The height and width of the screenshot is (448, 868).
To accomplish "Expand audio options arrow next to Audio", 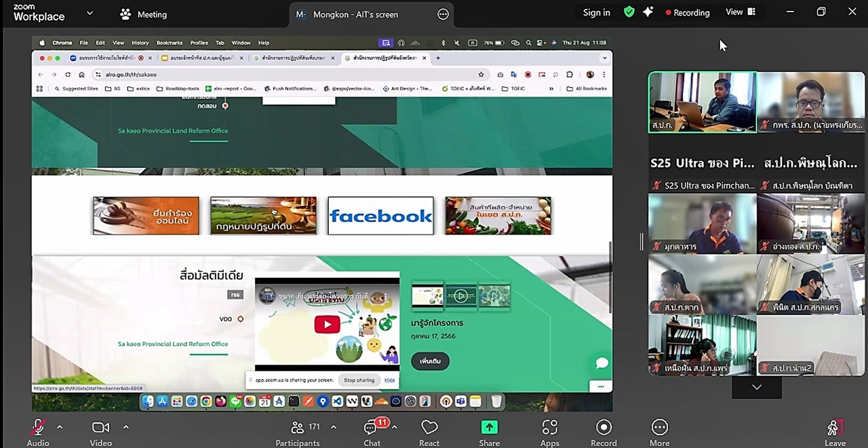I will pyautogui.click(x=60, y=427).
